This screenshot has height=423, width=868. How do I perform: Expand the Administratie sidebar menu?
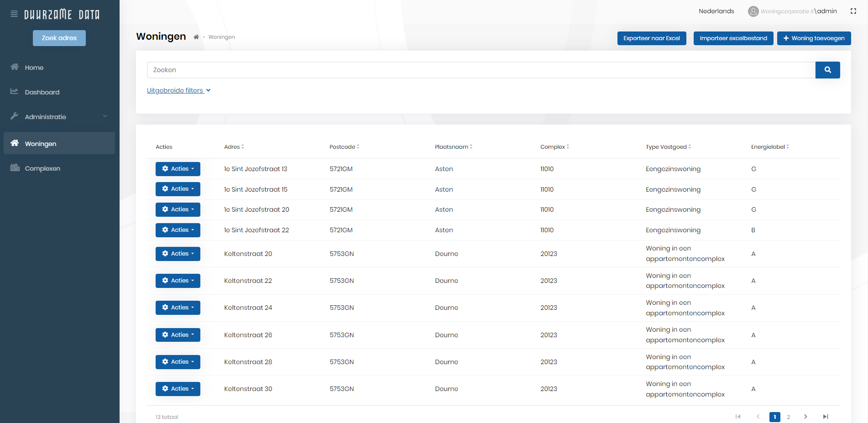[x=59, y=117]
